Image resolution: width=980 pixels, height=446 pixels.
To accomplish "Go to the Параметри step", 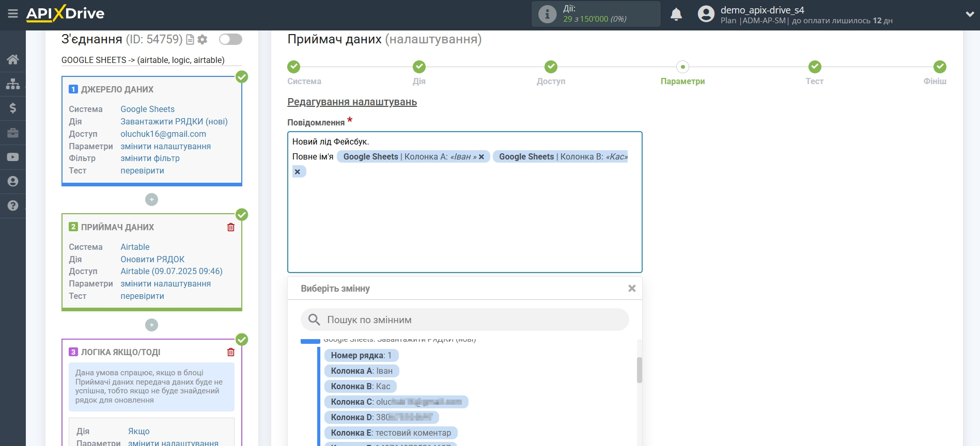I will tap(682, 73).
